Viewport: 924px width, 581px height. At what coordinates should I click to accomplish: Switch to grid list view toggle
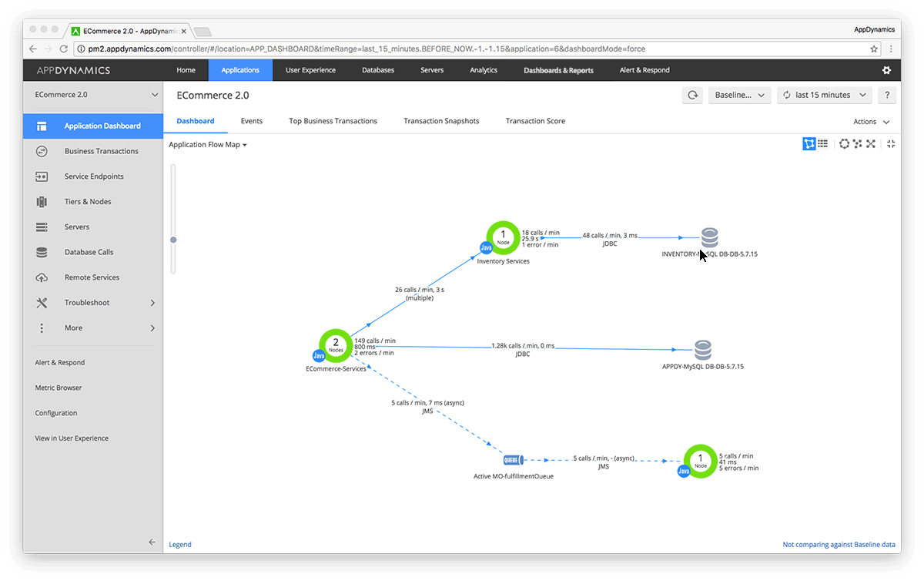823,144
